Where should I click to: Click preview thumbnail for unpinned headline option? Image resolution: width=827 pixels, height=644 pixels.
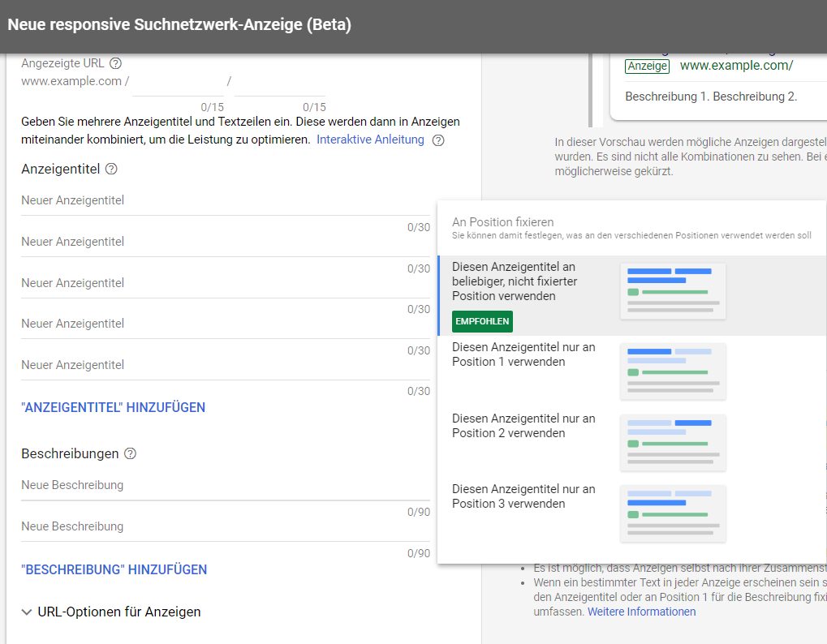(672, 290)
